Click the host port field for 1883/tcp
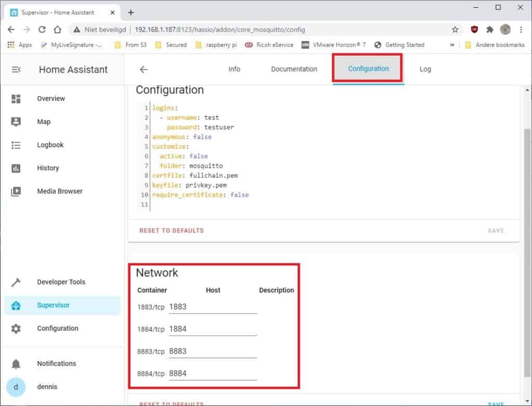 [213, 307]
